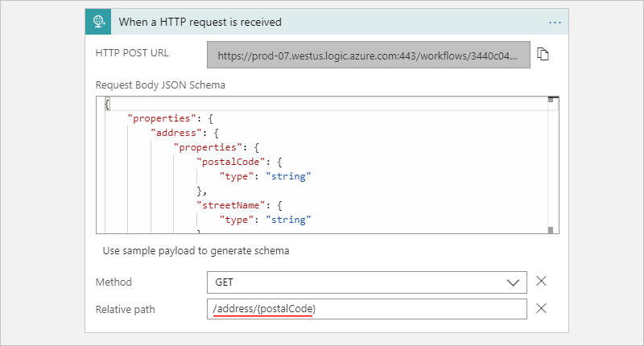The width and height of the screenshot is (644, 346).
Task: Click the HTTP request trigger globe icon
Action: coord(98,22)
